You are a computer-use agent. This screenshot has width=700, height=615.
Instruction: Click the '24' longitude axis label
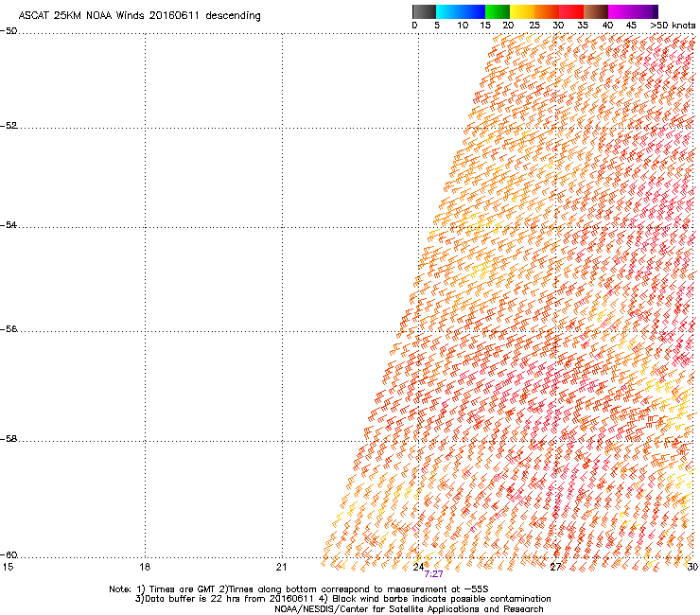coord(418,567)
